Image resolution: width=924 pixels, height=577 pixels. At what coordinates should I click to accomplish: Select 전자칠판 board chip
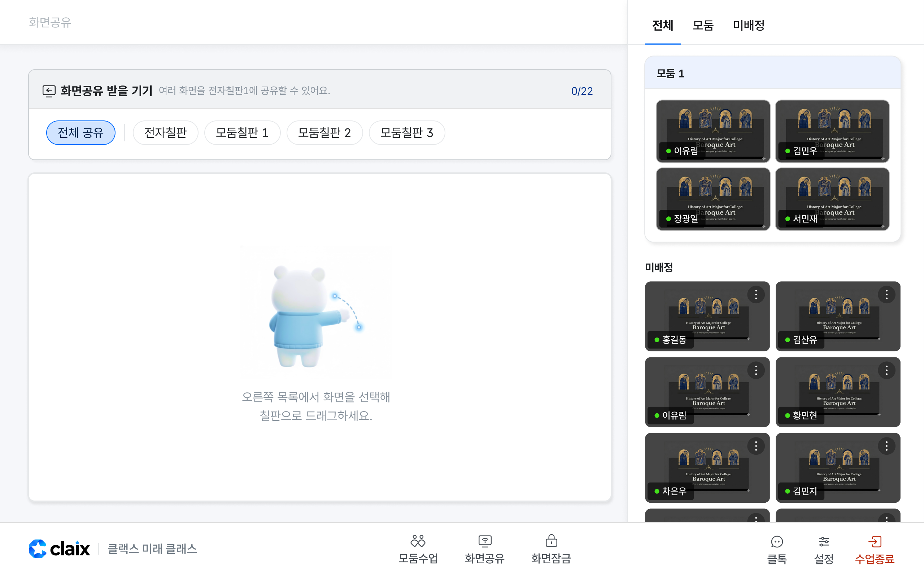(x=165, y=132)
